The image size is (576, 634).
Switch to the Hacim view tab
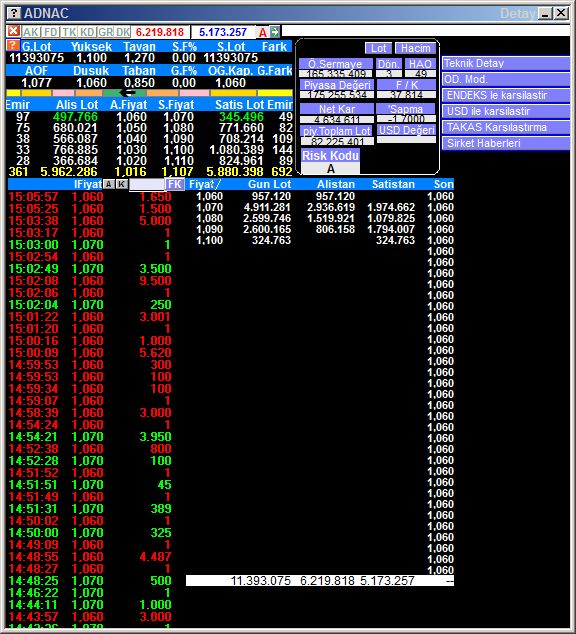(x=415, y=48)
